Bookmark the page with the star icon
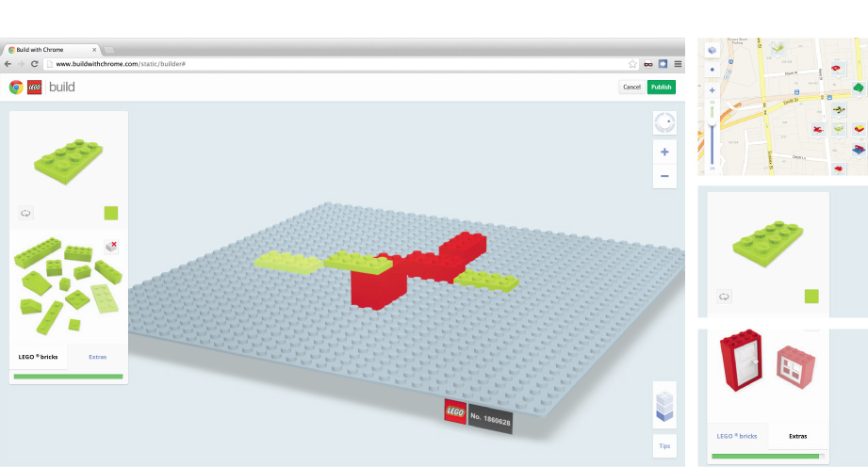 (632, 64)
